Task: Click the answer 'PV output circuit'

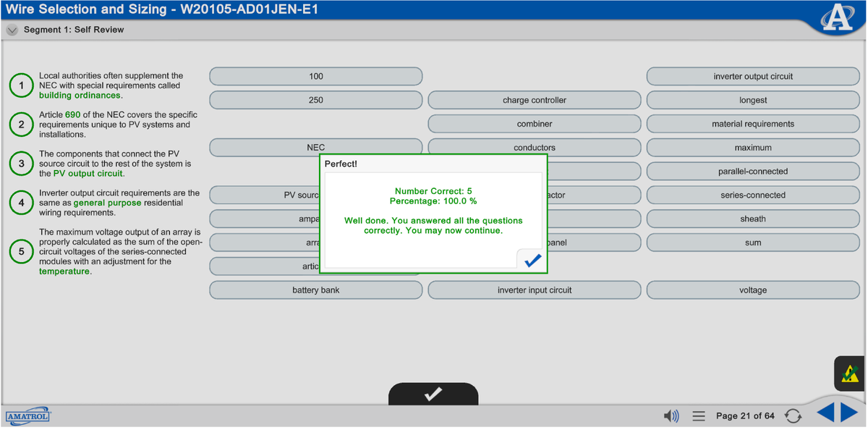Action: pyautogui.click(x=88, y=174)
